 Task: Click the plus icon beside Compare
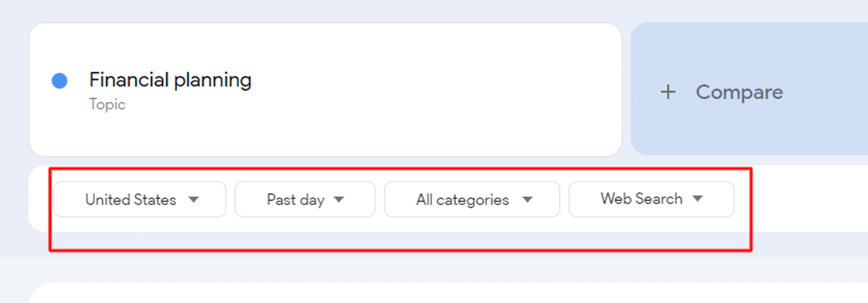point(668,93)
